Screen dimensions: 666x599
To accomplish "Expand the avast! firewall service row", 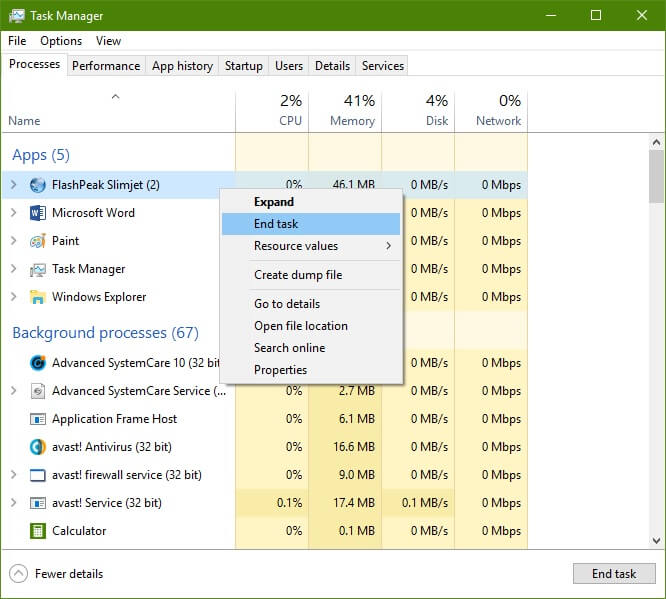I will 14,475.
